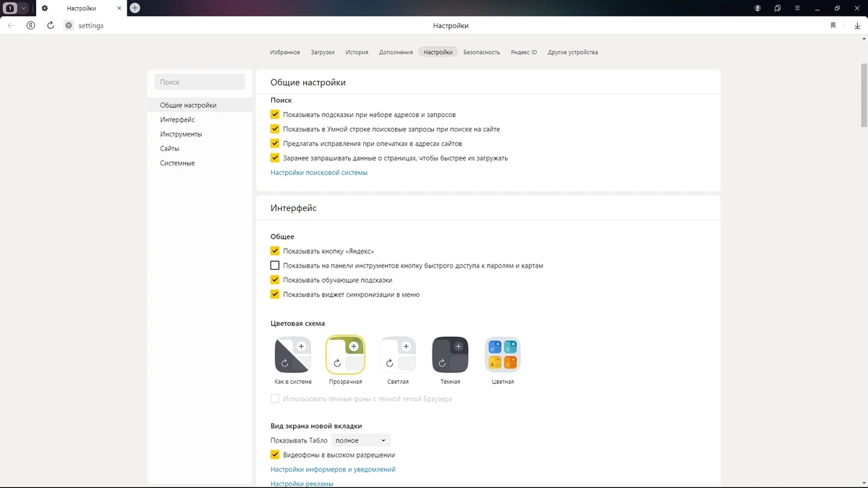The image size is (868, 488).
Task: Toggle Показывать подсказки при наборе адресов checkbox
Action: pos(275,114)
